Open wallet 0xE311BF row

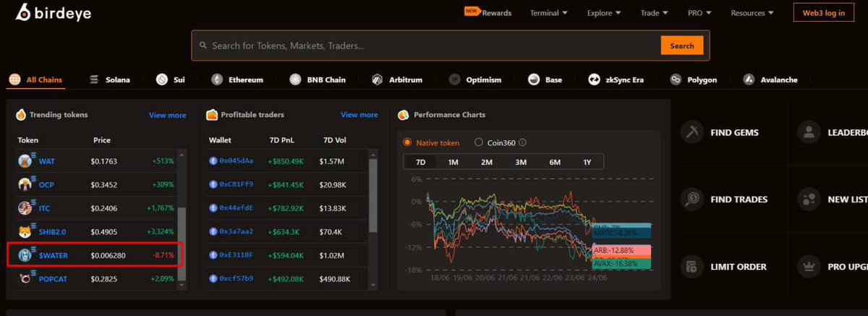[x=287, y=255]
